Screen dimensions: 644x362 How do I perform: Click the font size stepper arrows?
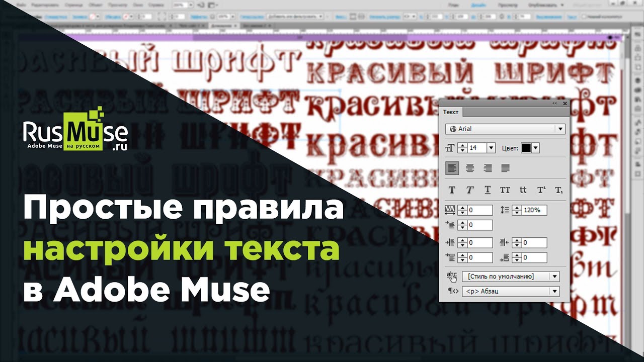coord(462,148)
